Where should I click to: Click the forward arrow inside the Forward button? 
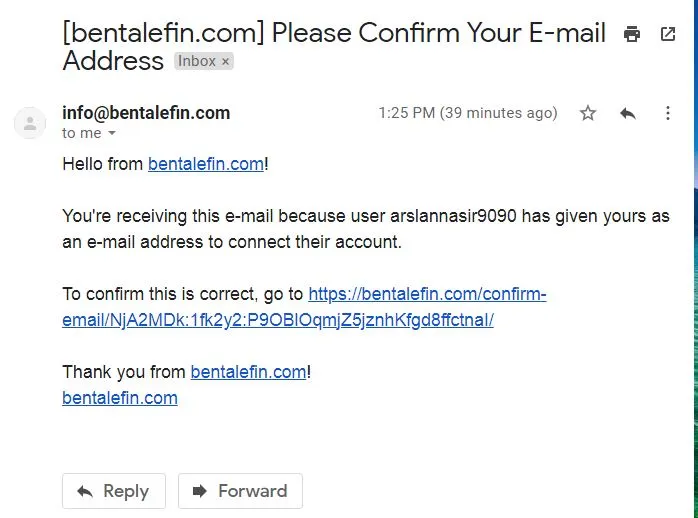(199, 491)
